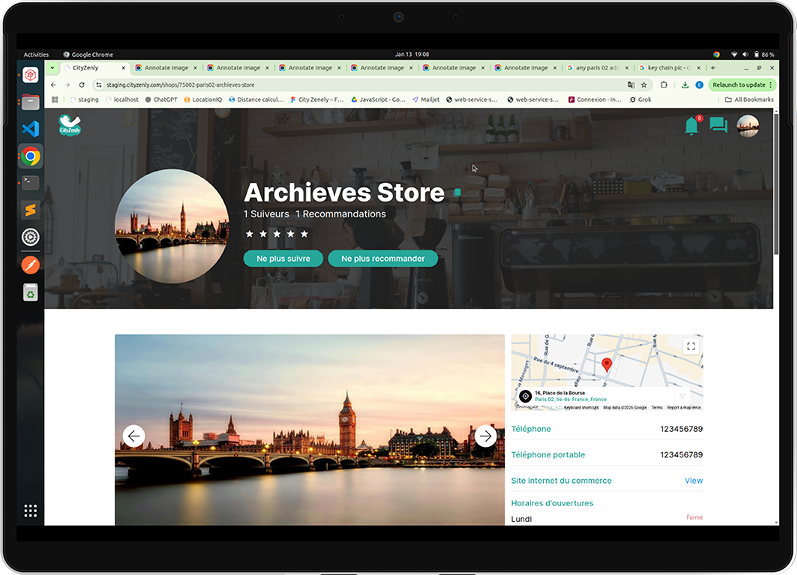Show previous photo with left arrow

(133, 436)
